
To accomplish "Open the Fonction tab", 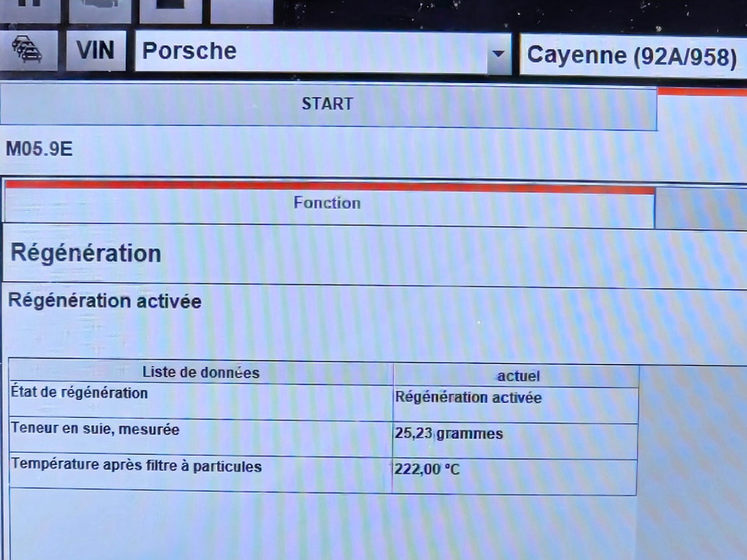I will coord(329,203).
